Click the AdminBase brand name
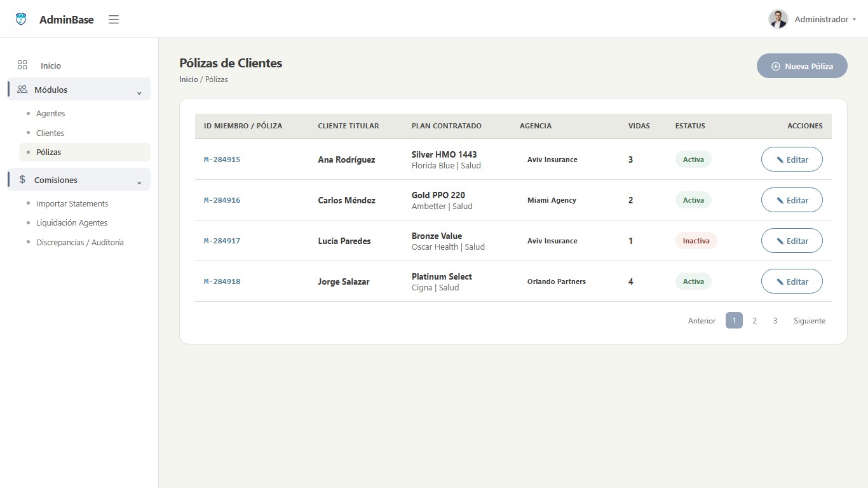868x488 pixels. click(67, 20)
